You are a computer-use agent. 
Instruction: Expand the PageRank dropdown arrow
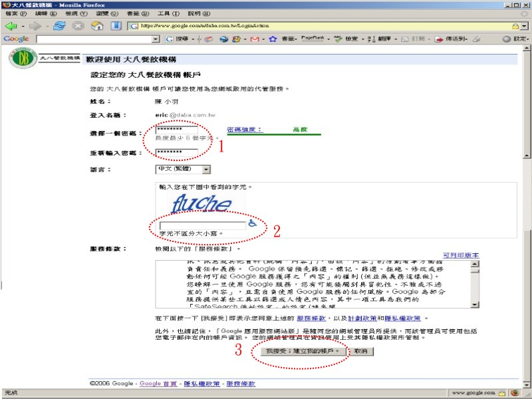pyautogui.click(x=328, y=39)
